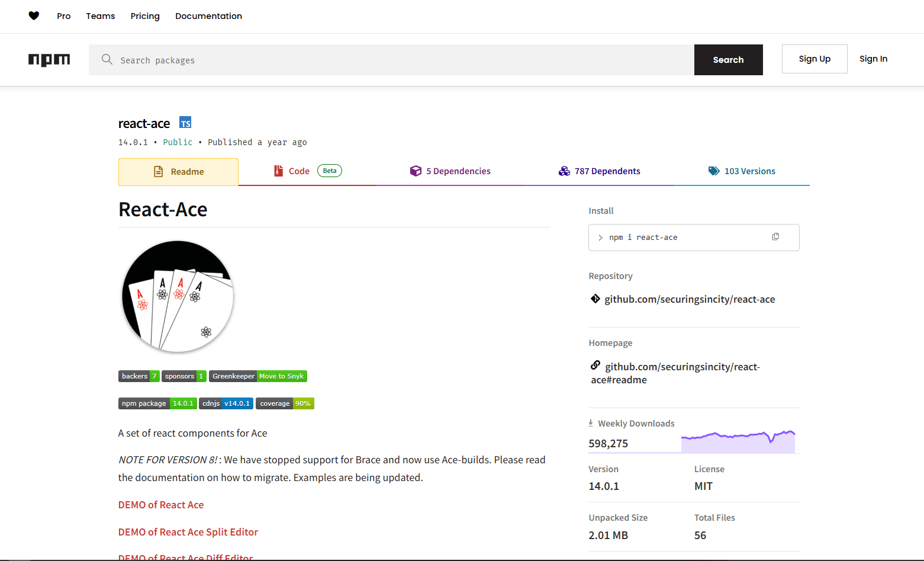Open the 5 Dependencies tab
The height and width of the screenshot is (561, 924).
(x=450, y=171)
